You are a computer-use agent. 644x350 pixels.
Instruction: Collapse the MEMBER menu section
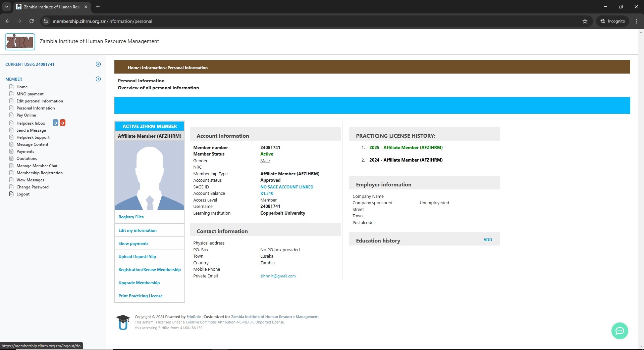[x=98, y=79]
